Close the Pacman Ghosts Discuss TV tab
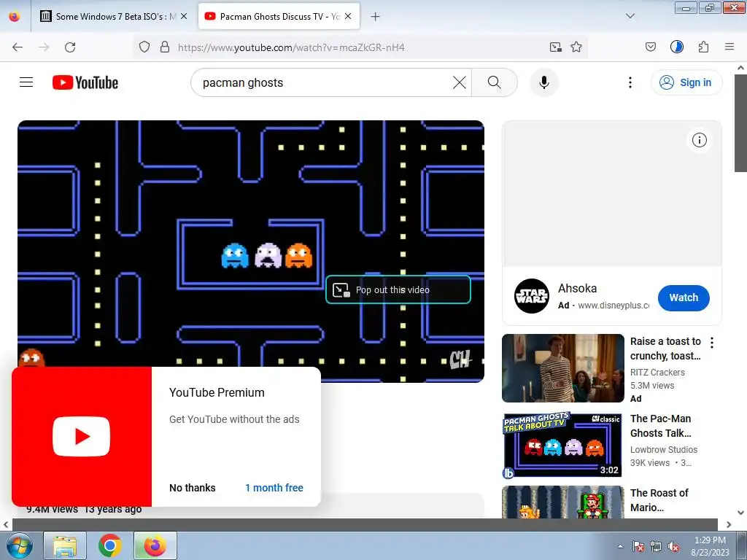The width and height of the screenshot is (747, 560). coord(348,17)
